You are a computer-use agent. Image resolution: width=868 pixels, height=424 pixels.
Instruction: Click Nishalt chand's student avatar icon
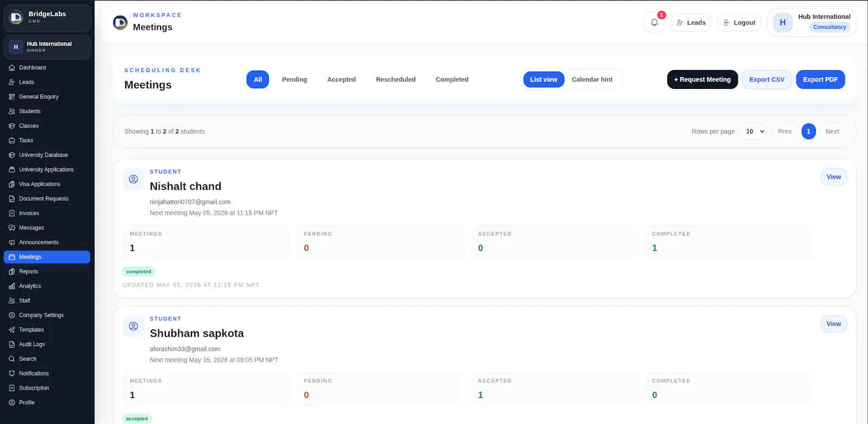133,179
